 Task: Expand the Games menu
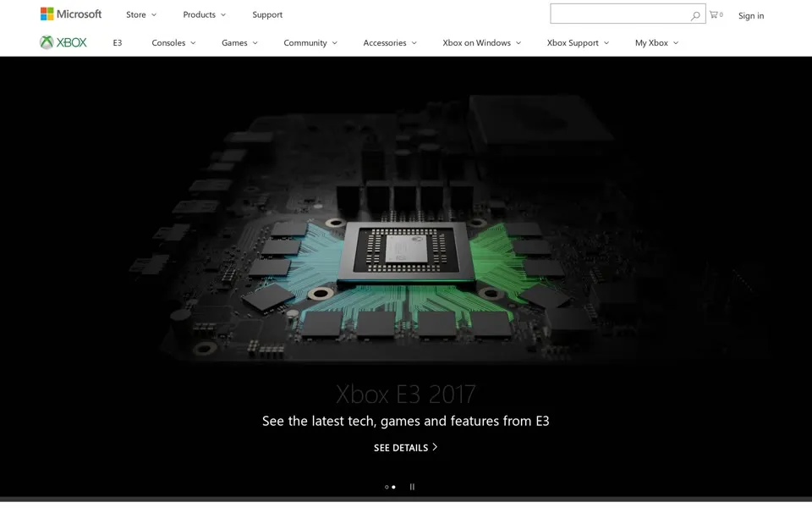239,42
